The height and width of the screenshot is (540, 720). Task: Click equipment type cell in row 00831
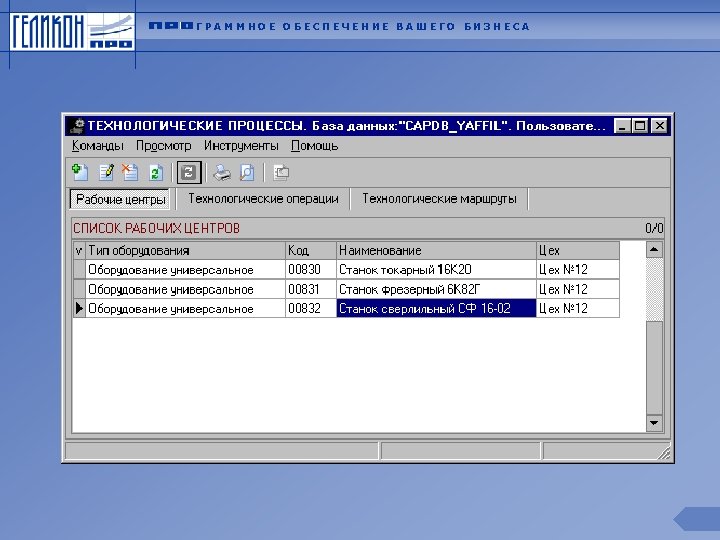point(186,289)
